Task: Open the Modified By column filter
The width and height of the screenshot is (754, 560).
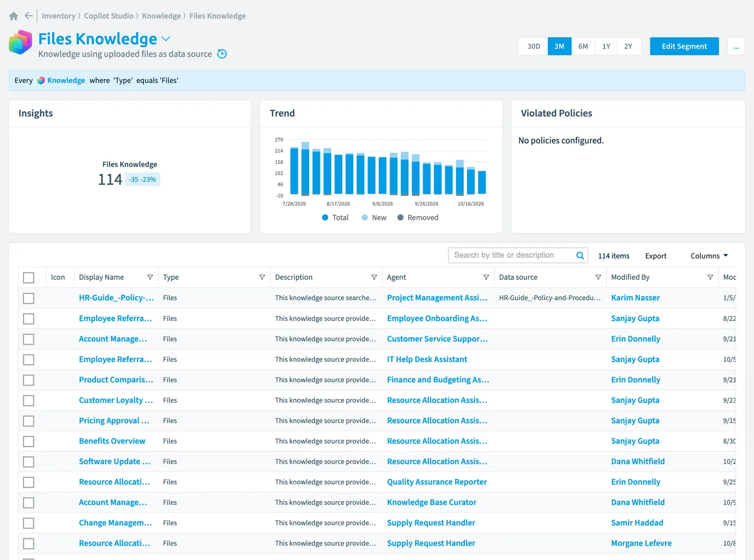Action: [710, 277]
